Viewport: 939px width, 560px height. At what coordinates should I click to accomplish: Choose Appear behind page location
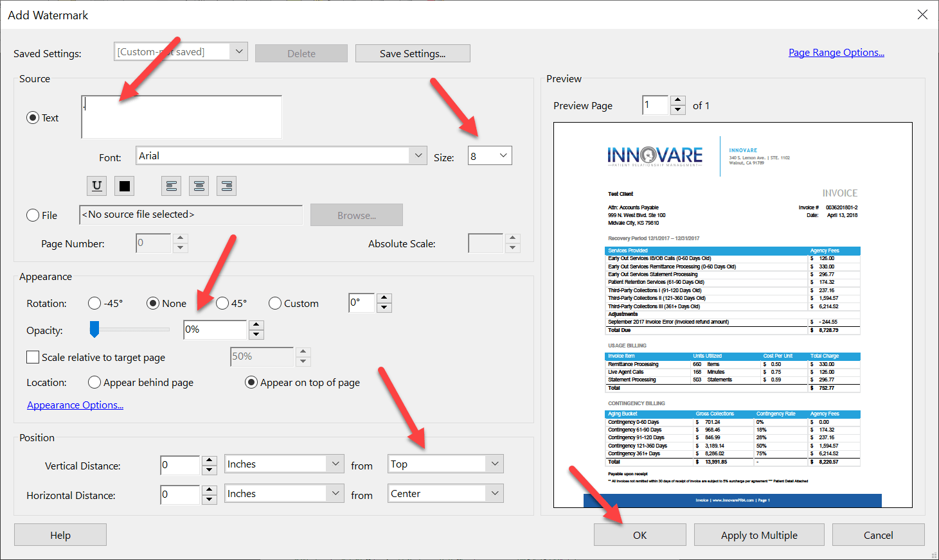click(94, 382)
